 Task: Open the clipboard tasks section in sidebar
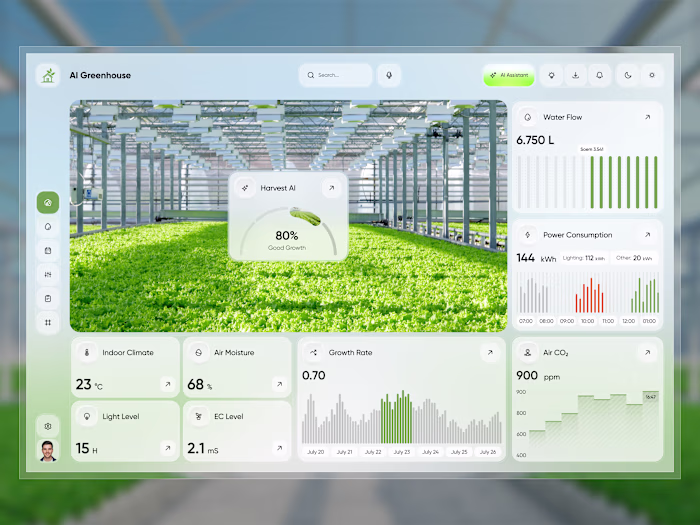pyautogui.click(x=48, y=298)
